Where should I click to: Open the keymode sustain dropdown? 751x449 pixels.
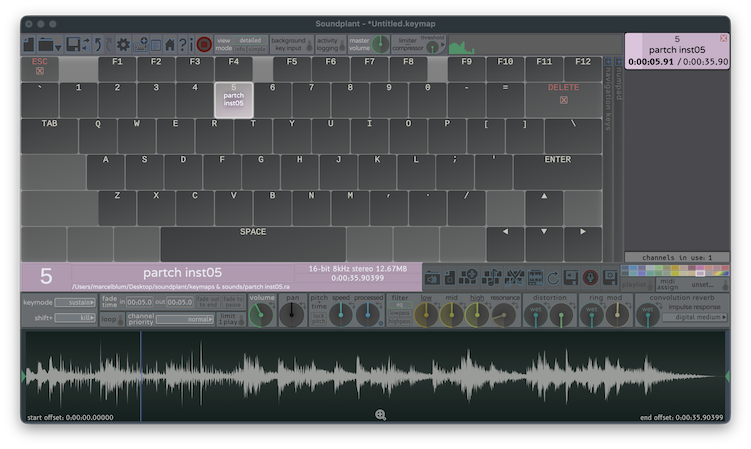[75, 302]
